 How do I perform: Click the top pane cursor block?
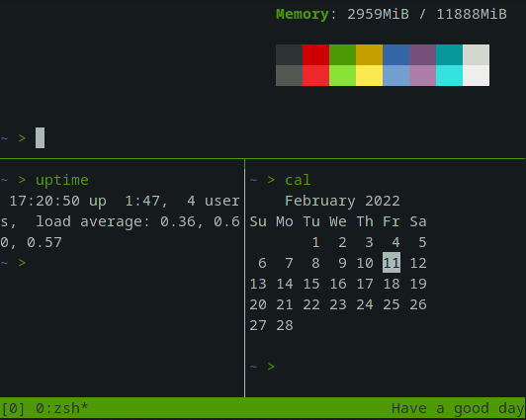point(40,137)
